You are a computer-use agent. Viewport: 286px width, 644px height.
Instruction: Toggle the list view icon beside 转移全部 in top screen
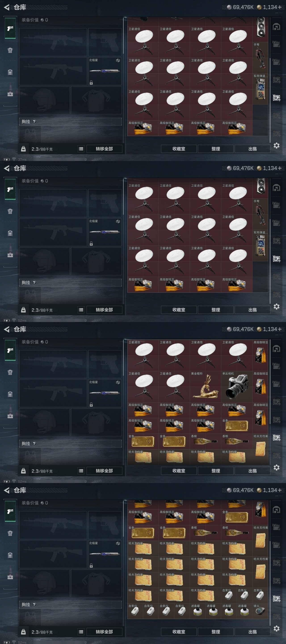pos(81,149)
